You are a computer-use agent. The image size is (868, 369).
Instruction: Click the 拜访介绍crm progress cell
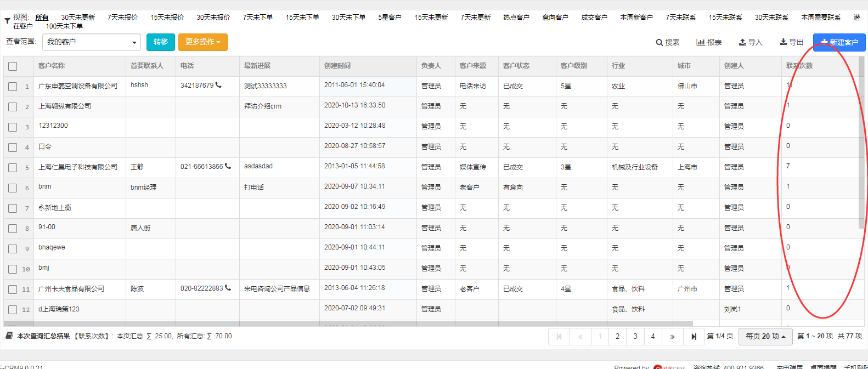pos(263,106)
